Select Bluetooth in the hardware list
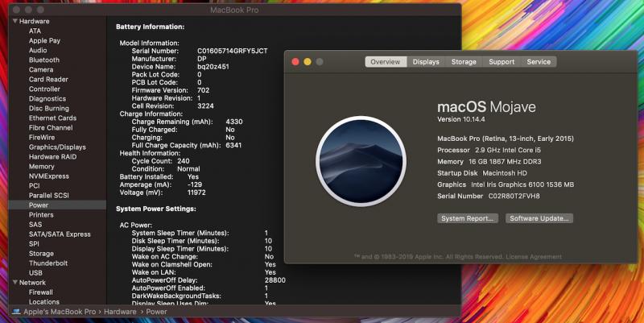Screen dimensions: 644x323 44,60
